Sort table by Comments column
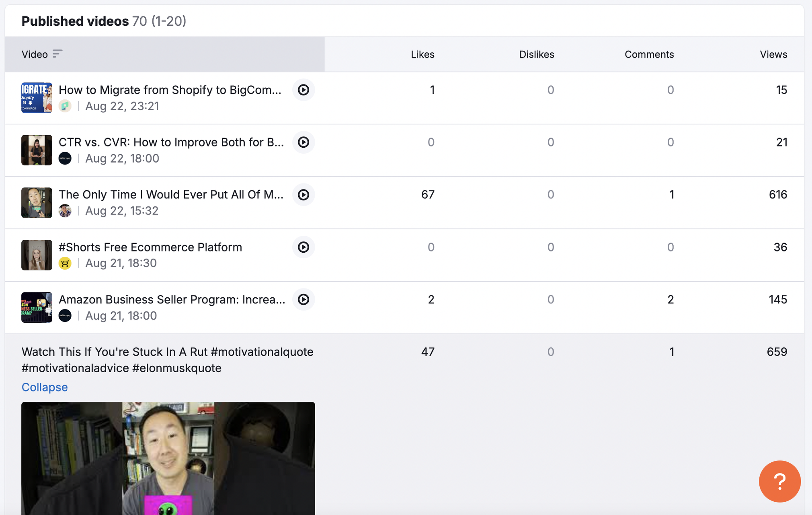812x515 pixels. [649, 54]
